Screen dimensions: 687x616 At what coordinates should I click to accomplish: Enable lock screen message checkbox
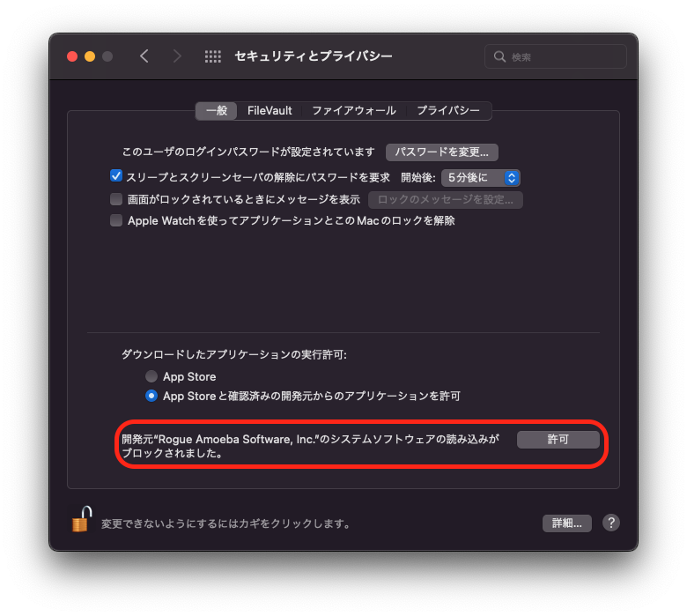[116, 199]
